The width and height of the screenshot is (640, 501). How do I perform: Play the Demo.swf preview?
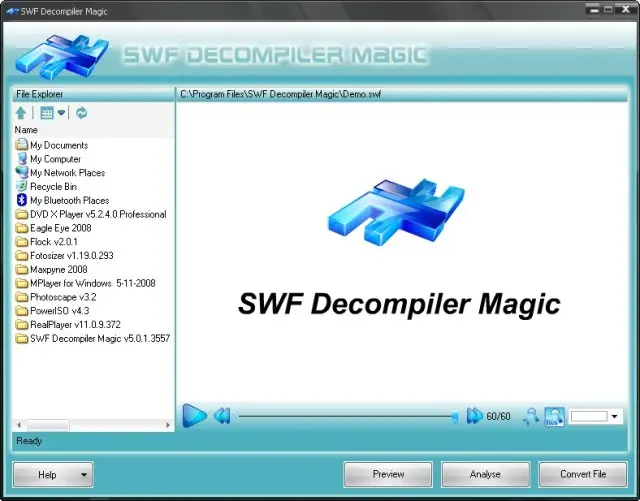194,416
